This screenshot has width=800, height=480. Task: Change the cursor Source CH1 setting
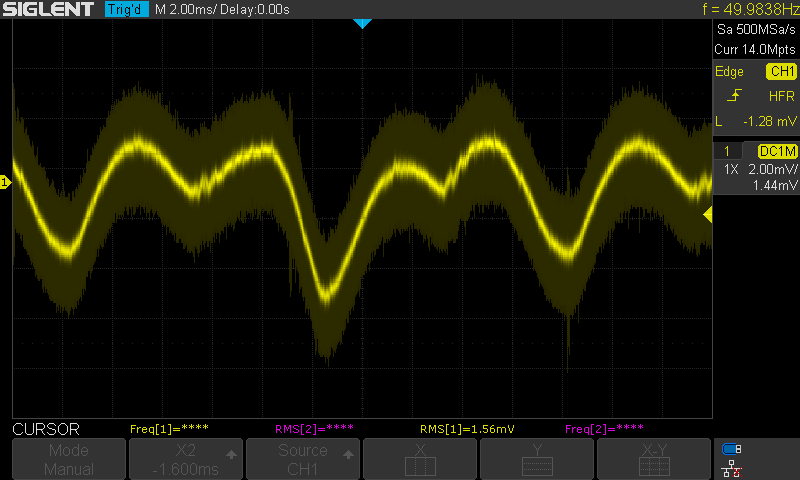tap(303, 459)
